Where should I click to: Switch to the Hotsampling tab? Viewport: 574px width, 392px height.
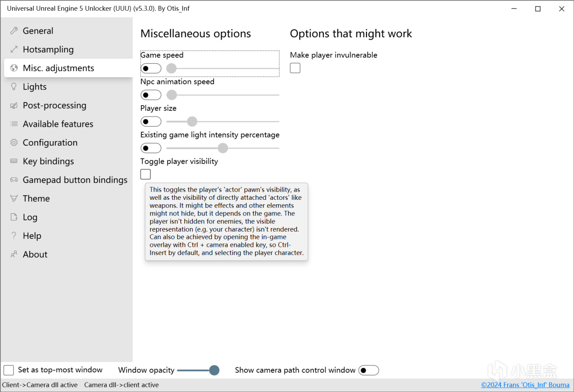(68, 49)
